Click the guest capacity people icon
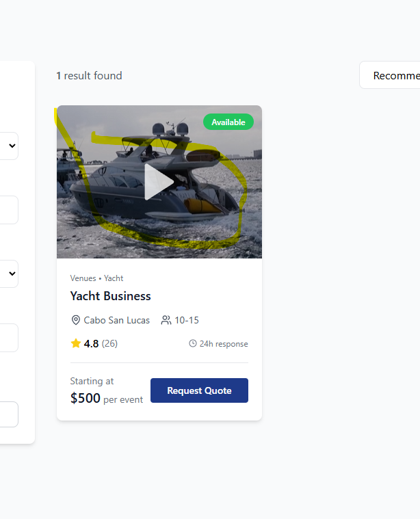This screenshot has height=519, width=420. pos(166,320)
